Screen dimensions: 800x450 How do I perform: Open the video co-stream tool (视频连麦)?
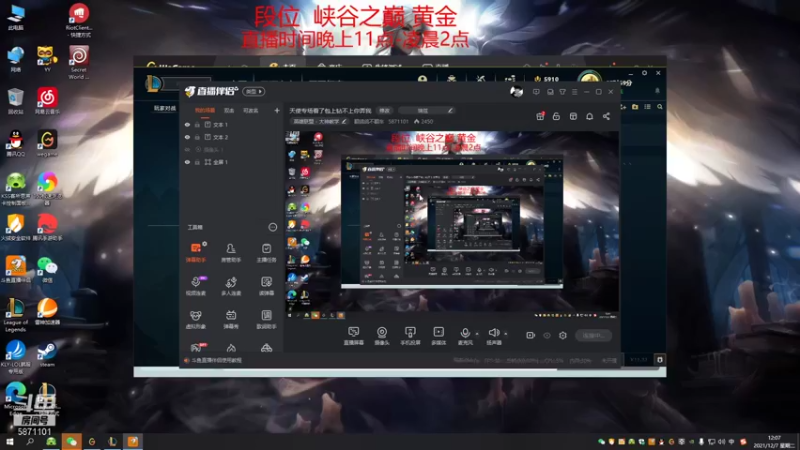[195, 286]
